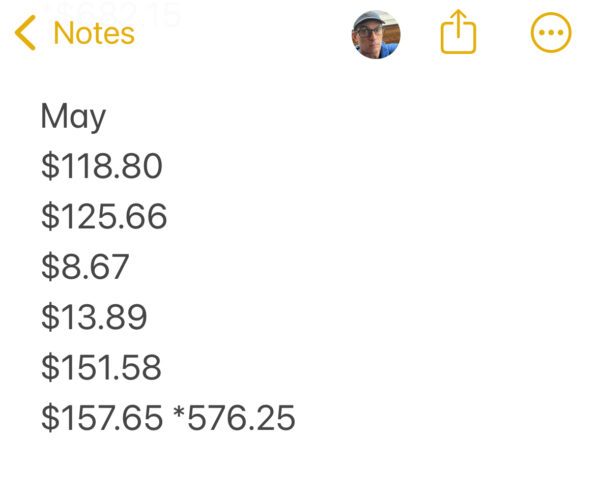Screen dimensions: 600x494
Task: Select the $8.67 line
Action: tap(85, 266)
